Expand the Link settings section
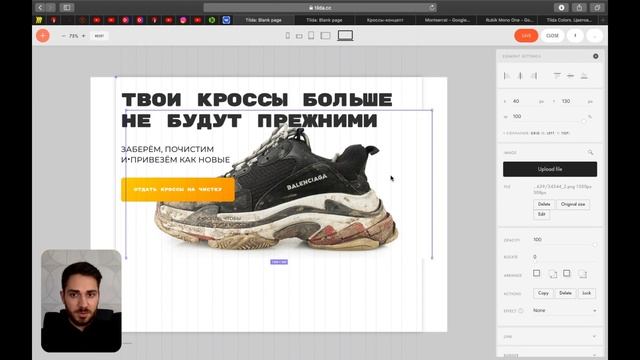640x360 pixels. pos(550,337)
